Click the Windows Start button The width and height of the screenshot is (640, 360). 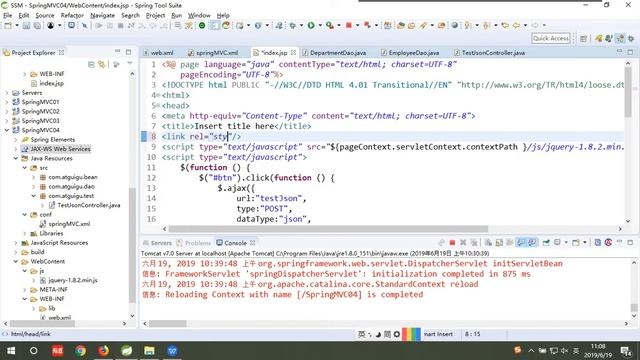pyautogui.click(x=11, y=351)
